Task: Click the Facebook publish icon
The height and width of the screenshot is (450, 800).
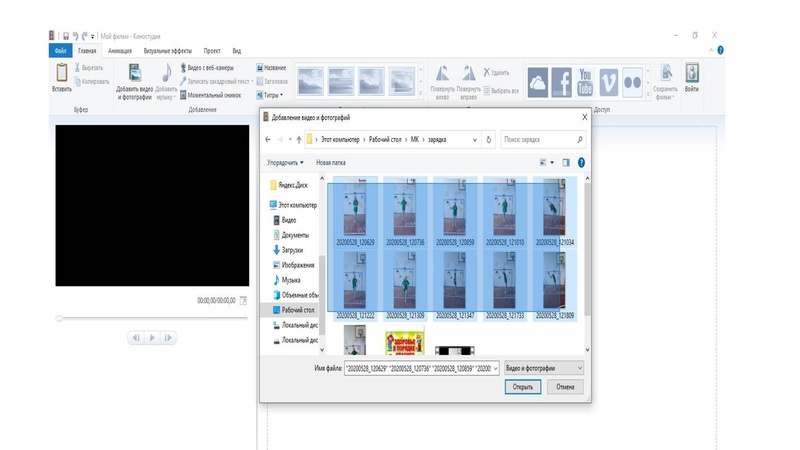Action: (562, 81)
